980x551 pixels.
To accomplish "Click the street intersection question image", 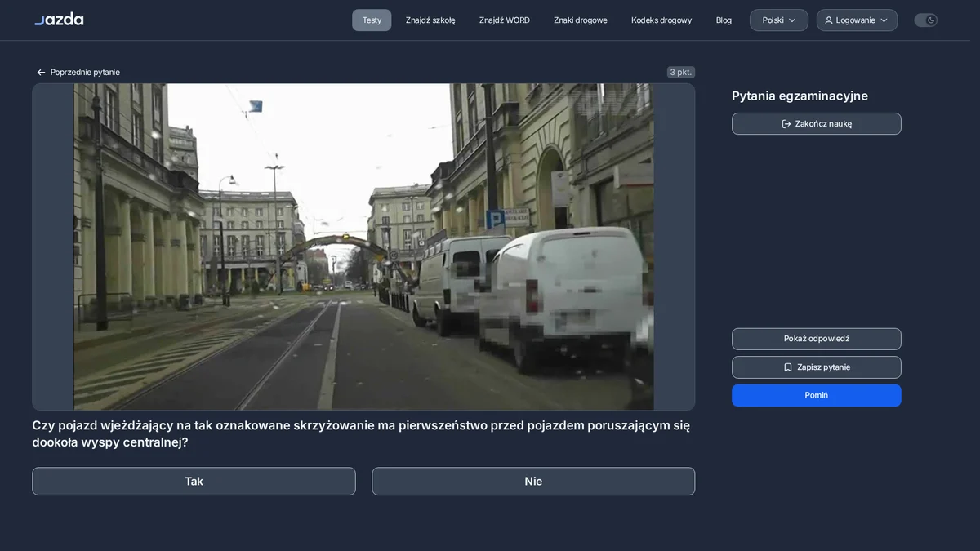I will pyautogui.click(x=363, y=247).
